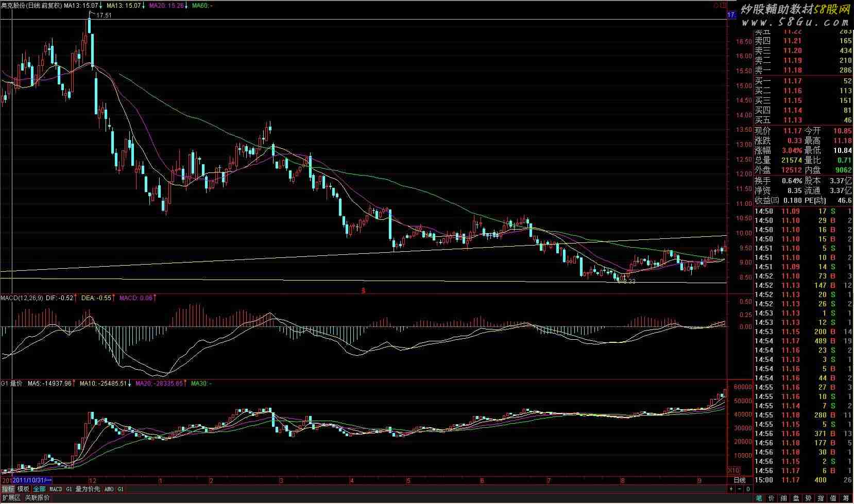This screenshot has width=854, height=504.
Task: Switch to the 值 value tab
Action: 833,498
